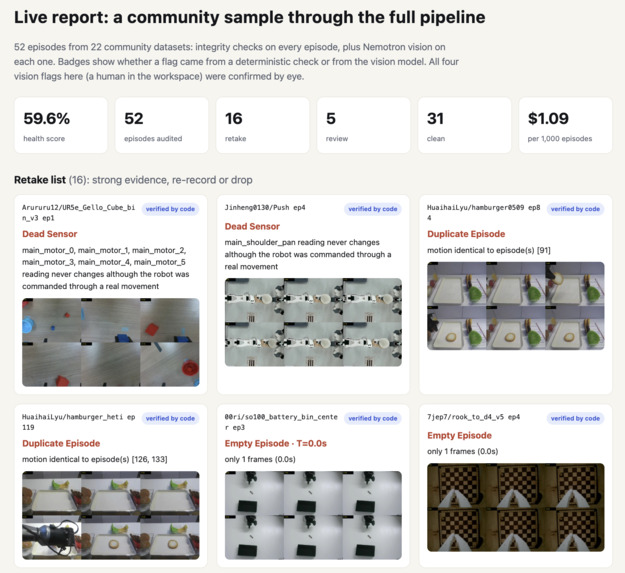625x573 pixels.
Task: Click 'only 1 frames (0.0s)' on so100_battery card
Action: (260, 459)
